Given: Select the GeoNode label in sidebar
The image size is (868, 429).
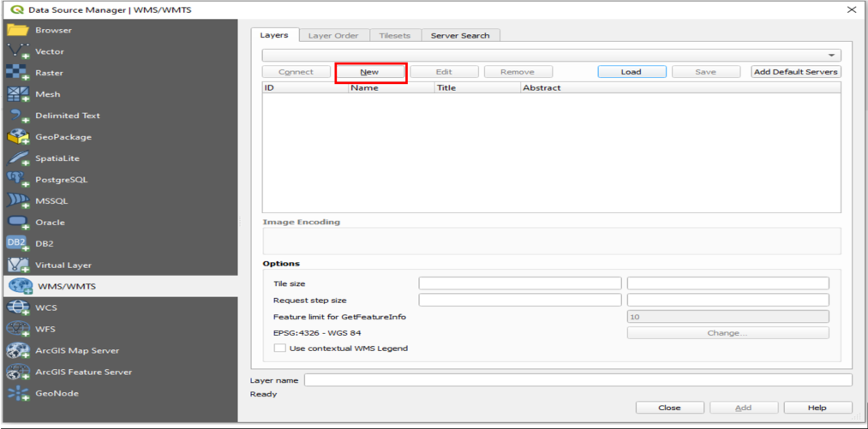Looking at the screenshot, I should pos(57,394).
